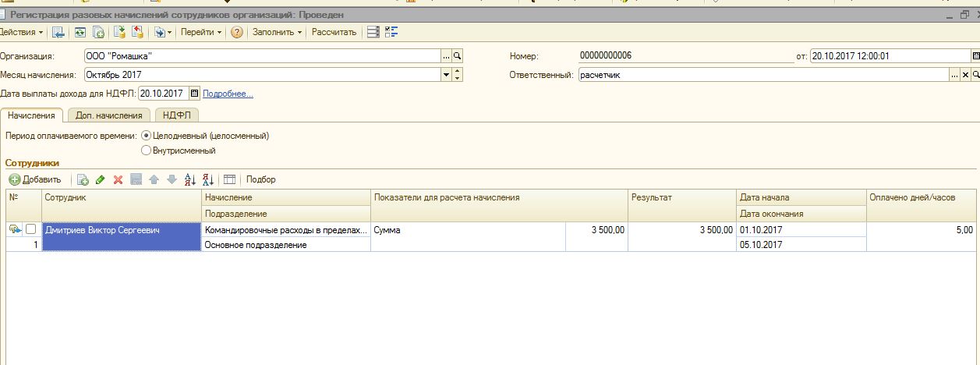Click the copy row icon in Сотрудники toolbar
Screen dimensions: 980x365
click(83, 180)
